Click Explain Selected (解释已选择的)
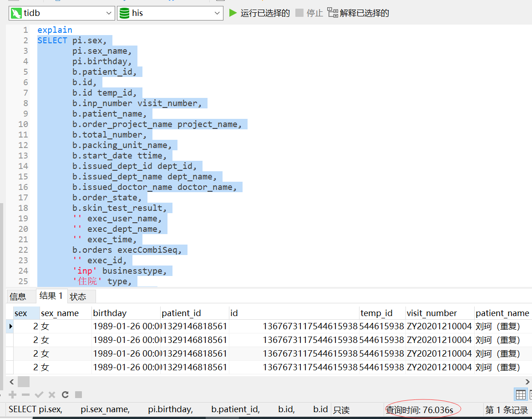 tap(359, 13)
